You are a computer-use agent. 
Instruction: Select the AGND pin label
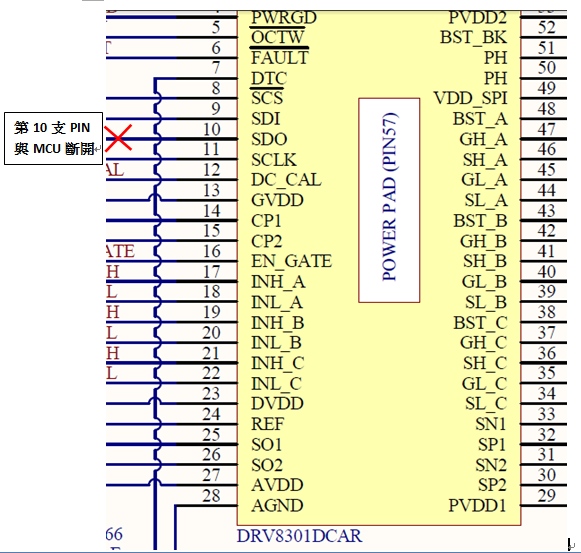[278, 506]
